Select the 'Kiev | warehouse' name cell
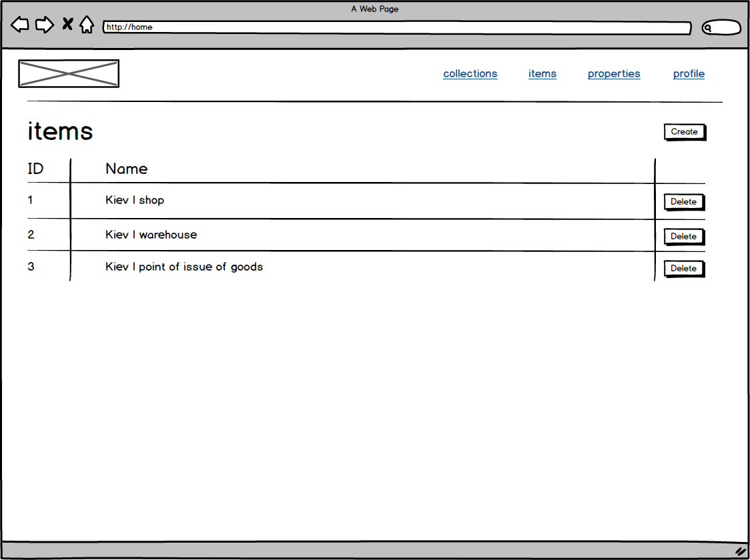Image resolution: width=750 pixels, height=560 pixels. tap(151, 235)
